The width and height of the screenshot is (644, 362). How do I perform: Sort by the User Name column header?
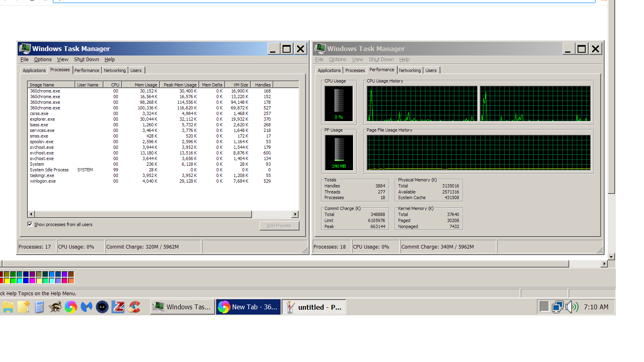[x=89, y=85]
